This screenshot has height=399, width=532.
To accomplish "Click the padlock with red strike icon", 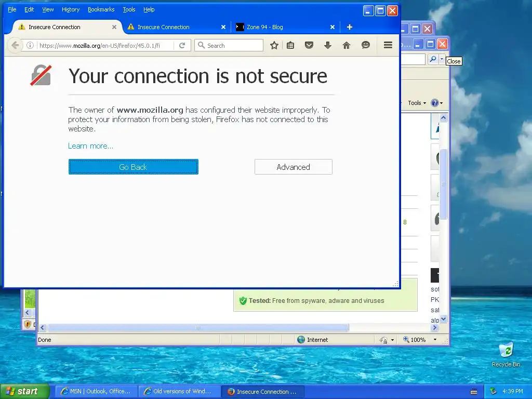I will coord(41,75).
